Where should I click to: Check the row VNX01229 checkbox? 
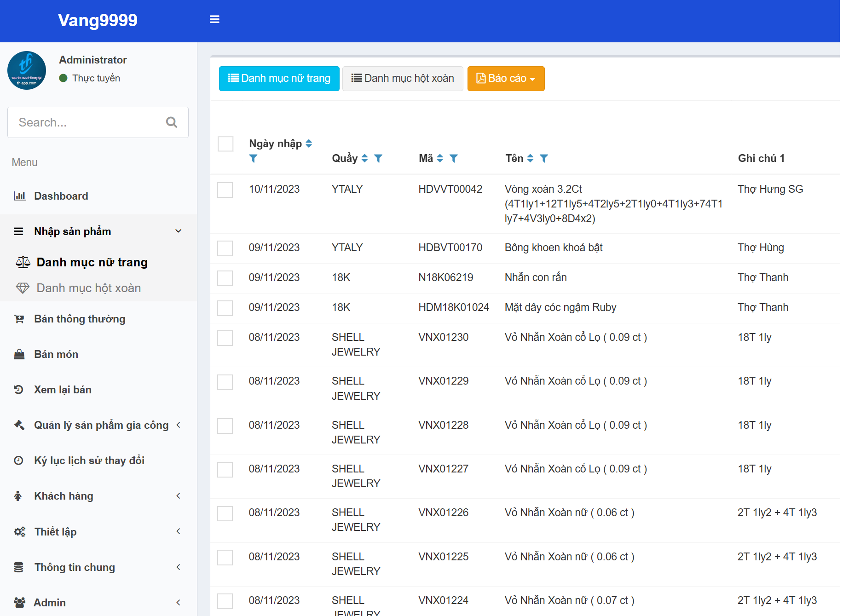225,382
